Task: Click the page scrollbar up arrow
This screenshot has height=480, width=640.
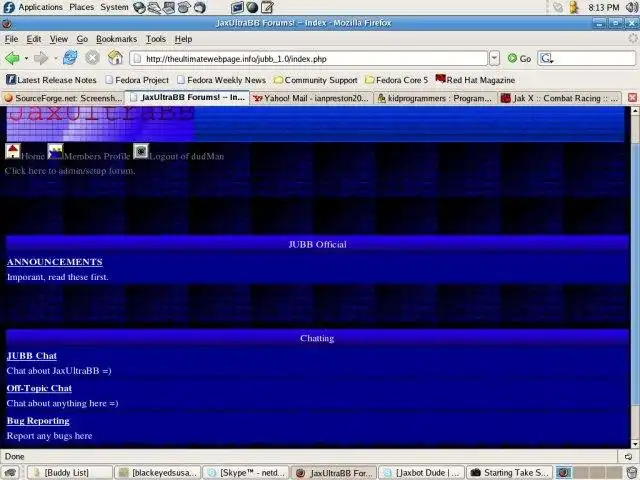Action: (x=635, y=111)
